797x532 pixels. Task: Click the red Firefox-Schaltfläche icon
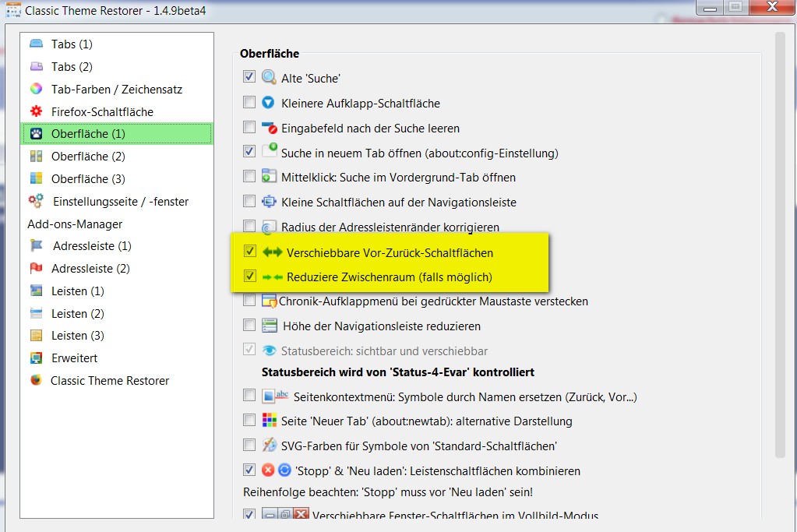(36, 111)
